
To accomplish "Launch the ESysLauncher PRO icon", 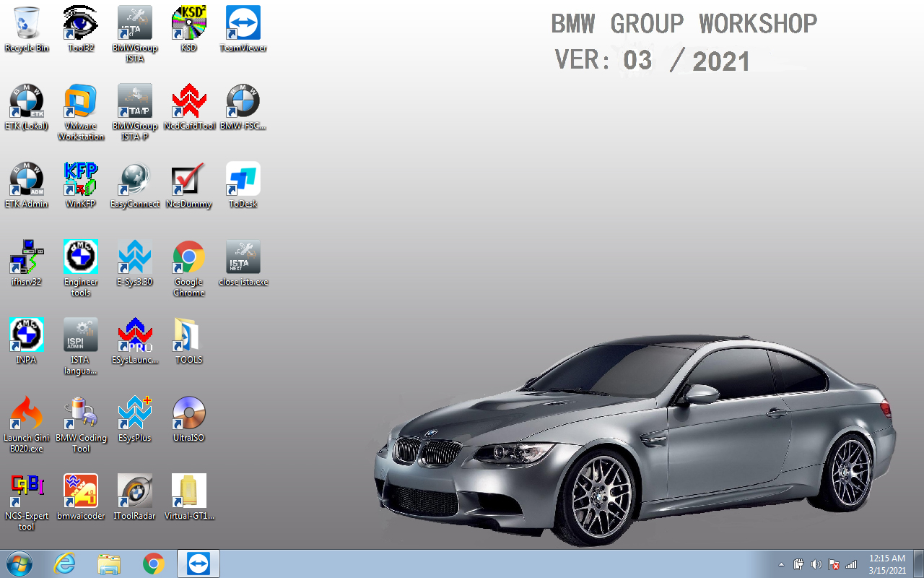I will pyautogui.click(x=135, y=341).
